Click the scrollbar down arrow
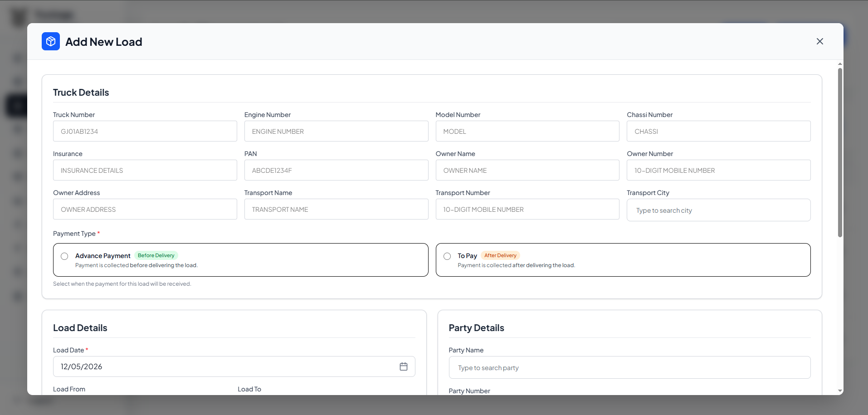Image resolution: width=868 pixels, height=415 pixels. (x=840, y=391)
